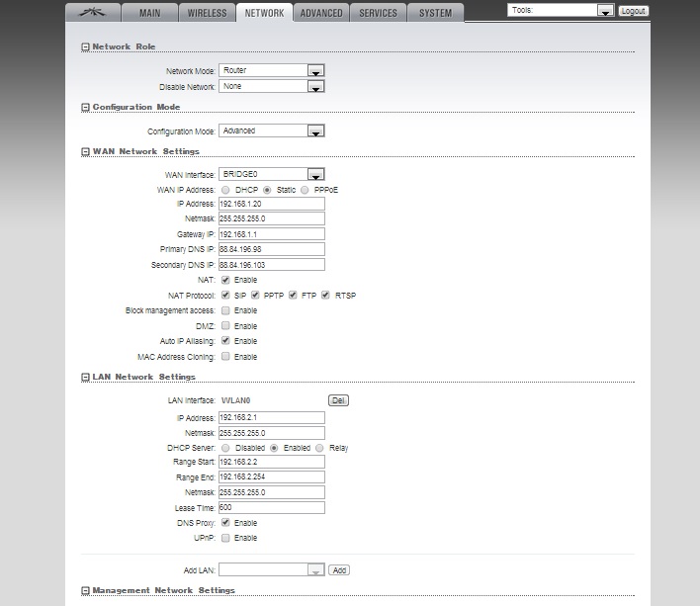Click the Logout button
700x606 pixels.
click(x=633, y=11)
